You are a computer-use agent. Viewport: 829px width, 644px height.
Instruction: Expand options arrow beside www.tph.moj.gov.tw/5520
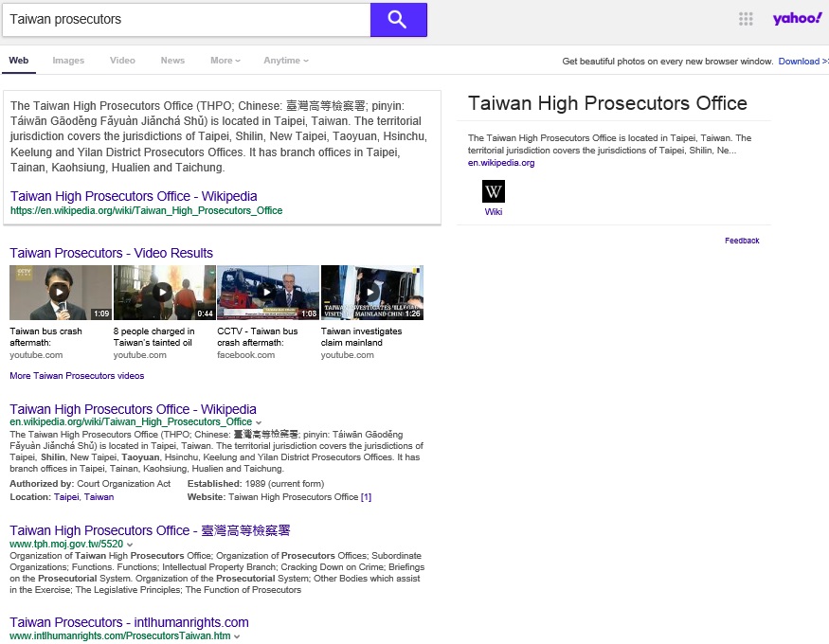pyautogui.click(x=130, y=545)
